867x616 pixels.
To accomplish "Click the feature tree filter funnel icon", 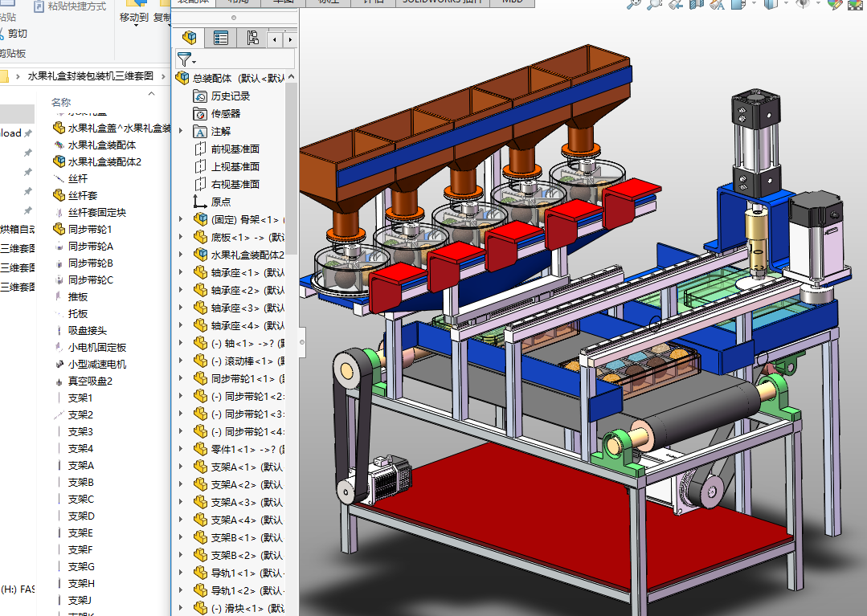I will (184, 59).
